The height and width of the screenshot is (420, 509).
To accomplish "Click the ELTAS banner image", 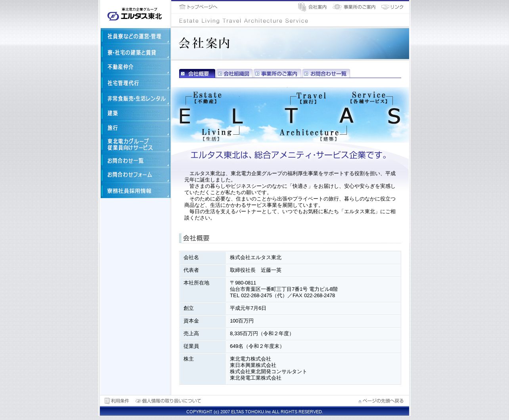I will (x=290, y=115).
